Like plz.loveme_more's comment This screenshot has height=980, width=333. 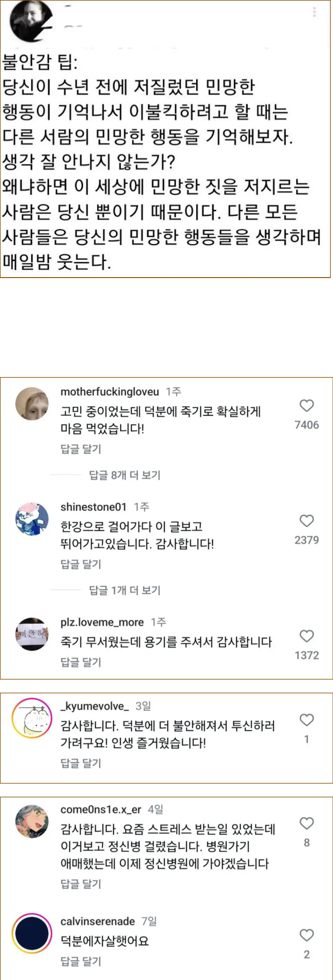[x=306, y=636]
